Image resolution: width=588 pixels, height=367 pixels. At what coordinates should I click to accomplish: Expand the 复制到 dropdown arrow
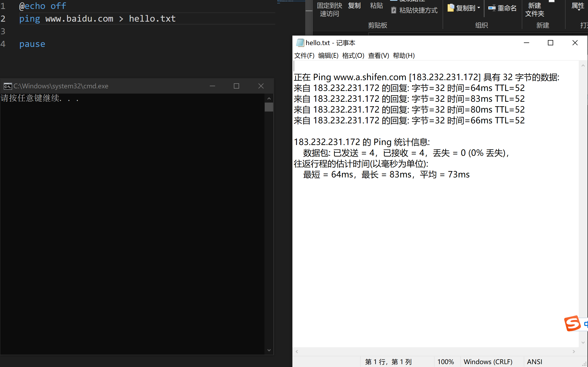pyautogui.click(x=479, y=8)
